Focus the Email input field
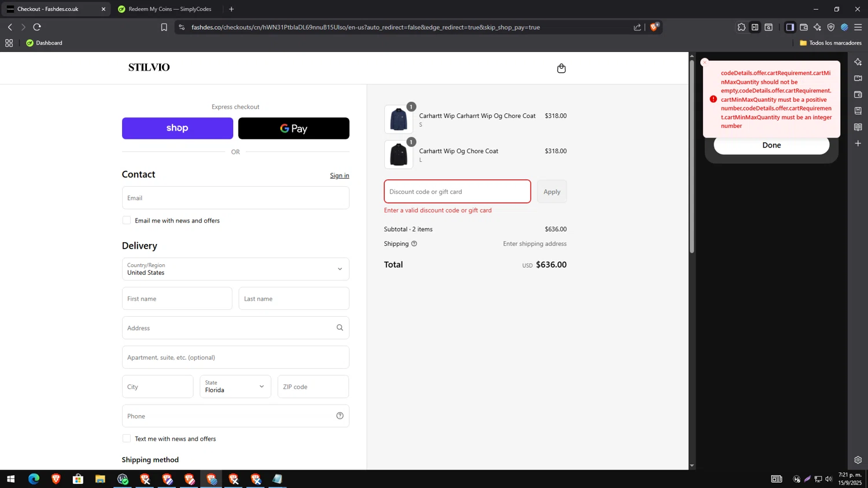 [236, 198]
